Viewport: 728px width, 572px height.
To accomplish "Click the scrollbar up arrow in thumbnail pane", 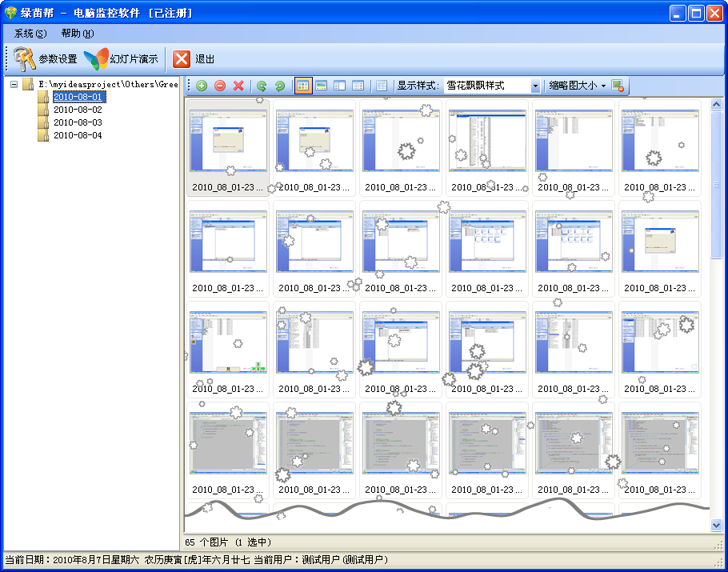I will pyautogui.click(x=716, y=105).
